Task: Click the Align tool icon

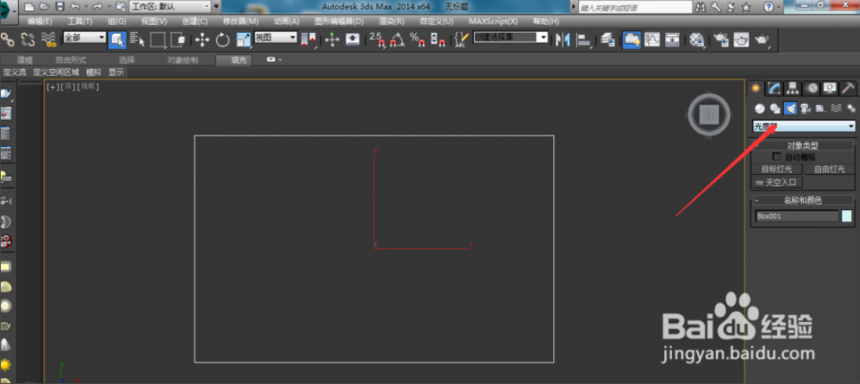Action: (x=584, y=39)
